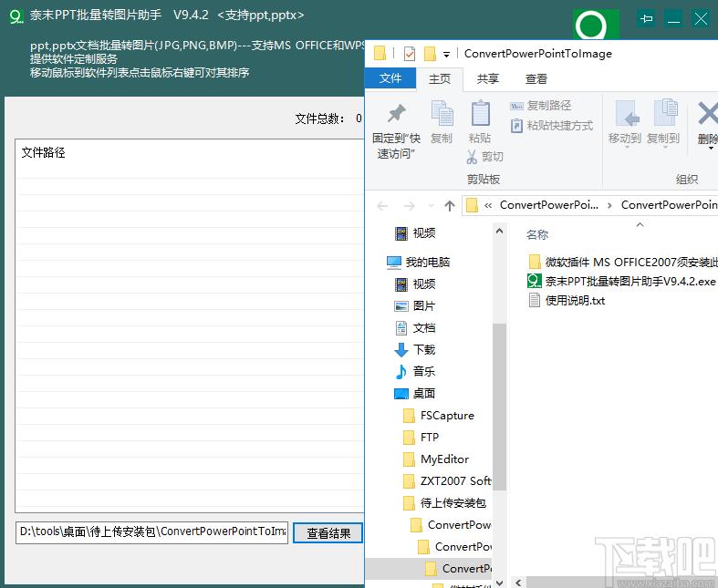Click the Explorer folder icon in title bar
The width and height of the screenshot is (718, 588).
coord(380,54)
